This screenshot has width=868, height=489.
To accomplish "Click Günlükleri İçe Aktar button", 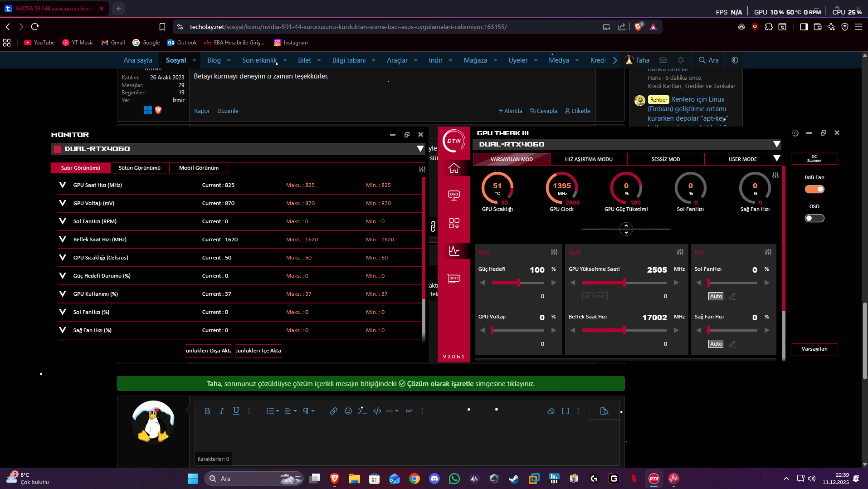I will (258, 351).
